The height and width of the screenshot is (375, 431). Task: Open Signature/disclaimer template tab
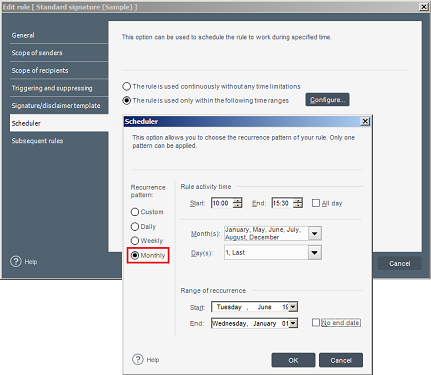pyautogui.click(x=59, y=106)
